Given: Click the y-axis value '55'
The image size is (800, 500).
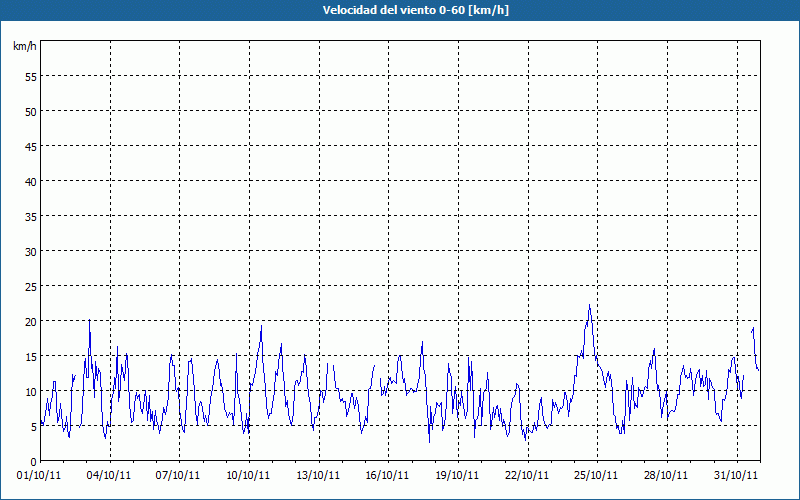Looking at the screenshot, I should click(x=31, y=77).
